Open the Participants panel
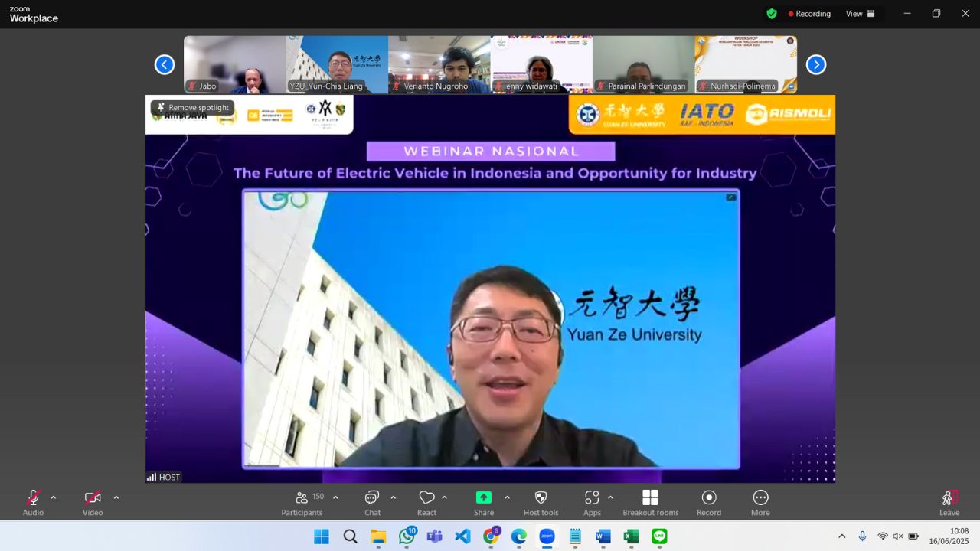 [x=302, y=502]
